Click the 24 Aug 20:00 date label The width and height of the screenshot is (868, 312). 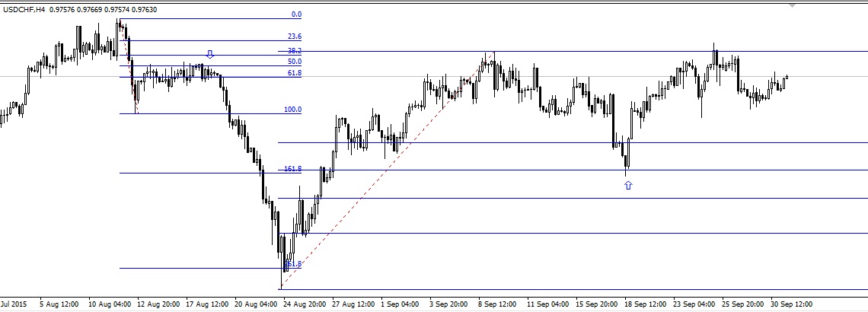305,304
